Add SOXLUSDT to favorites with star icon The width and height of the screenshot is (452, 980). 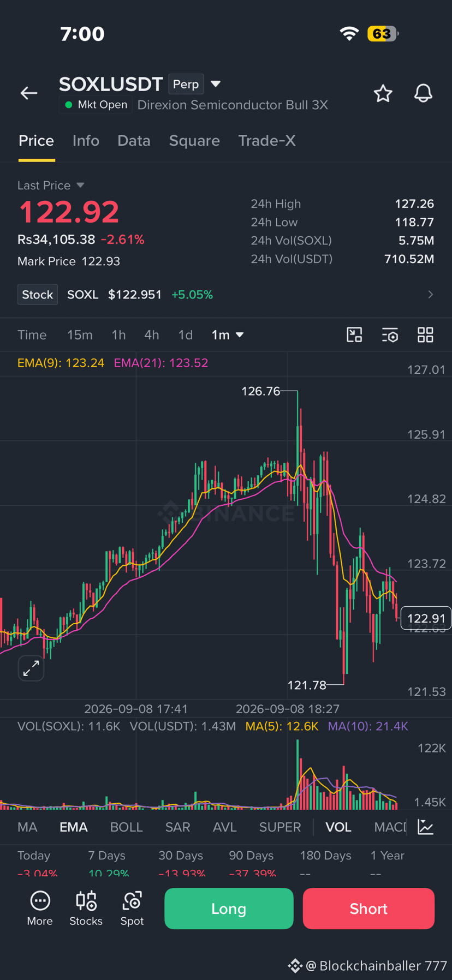click(383, 93)
